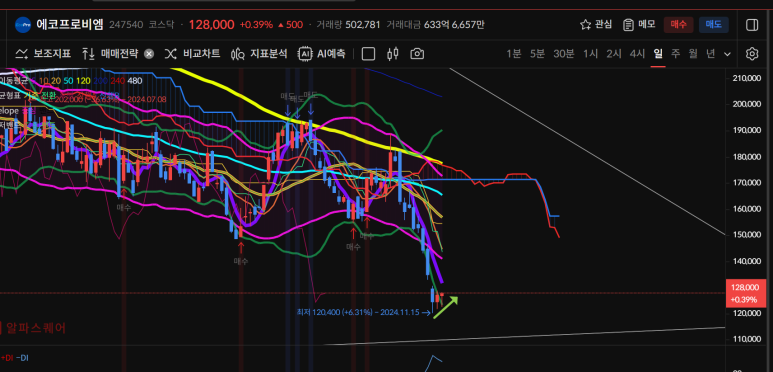Click the red 매수 buy button

pos(678,25)
